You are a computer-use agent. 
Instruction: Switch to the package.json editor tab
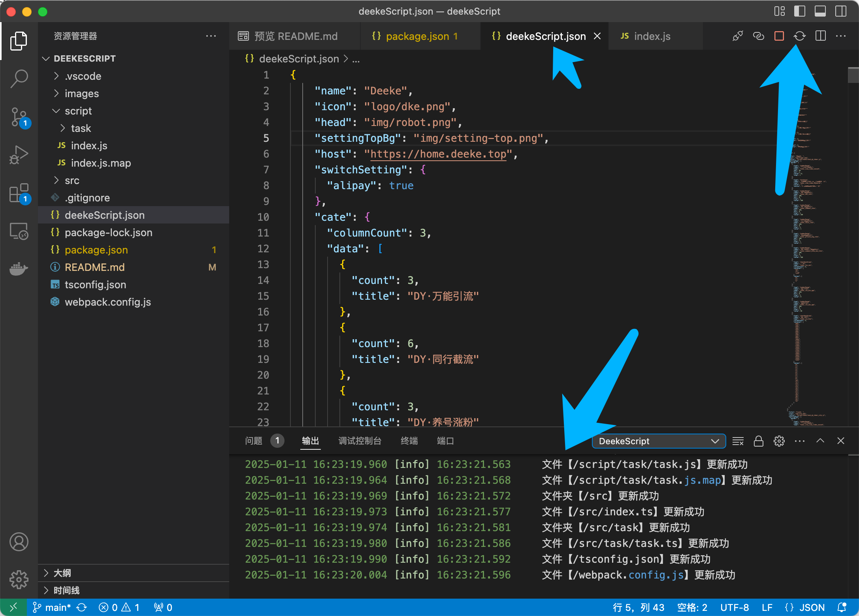point(417,36)
